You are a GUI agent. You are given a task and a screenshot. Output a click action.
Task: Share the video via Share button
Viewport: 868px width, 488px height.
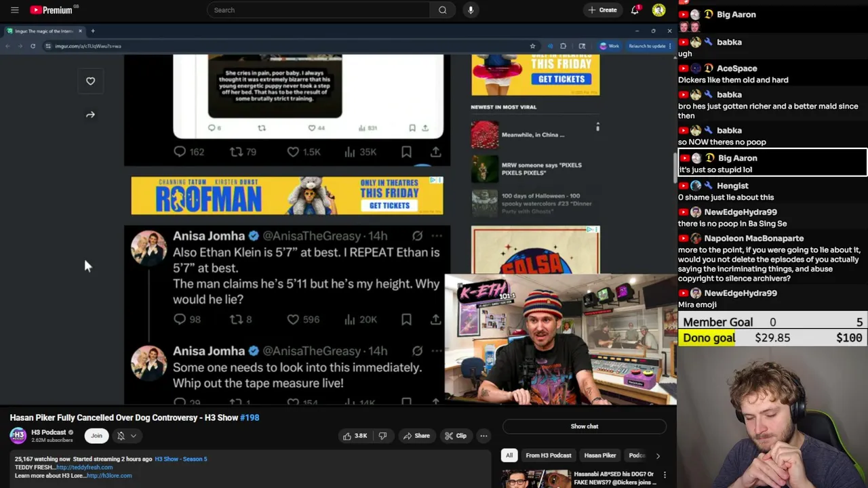[416, 436]
